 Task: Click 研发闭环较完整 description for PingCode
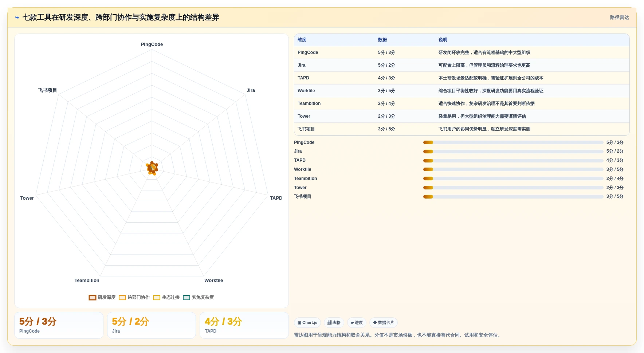click(x=484, y=52)
